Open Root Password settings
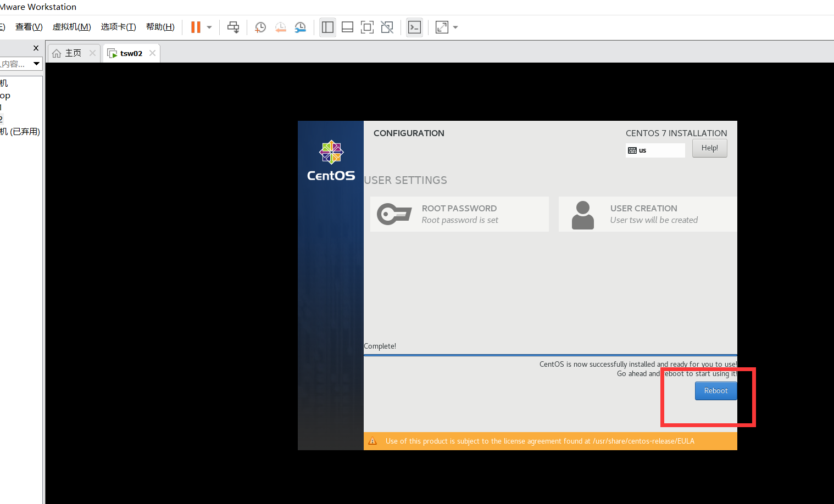The image size is (834, 504). click(459, 214)
